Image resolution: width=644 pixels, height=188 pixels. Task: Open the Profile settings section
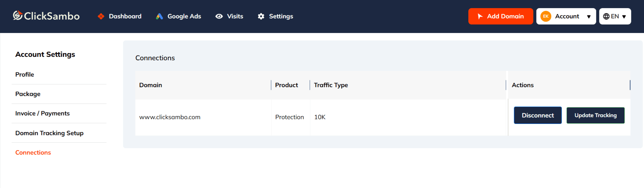coord(25,75)
